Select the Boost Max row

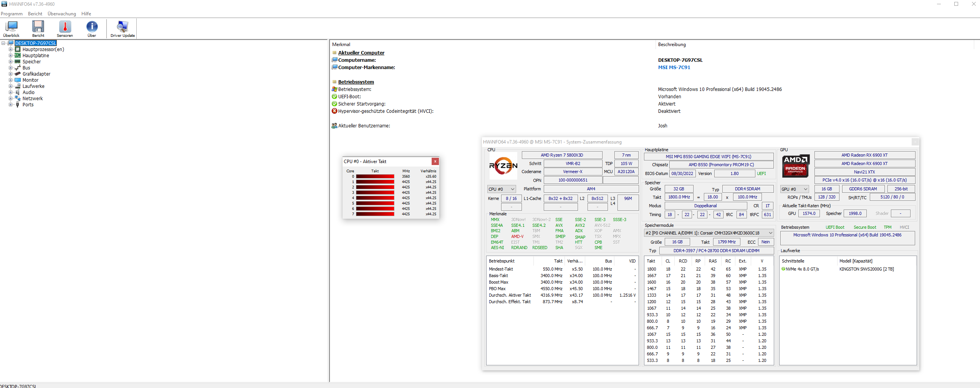(562, 282)
